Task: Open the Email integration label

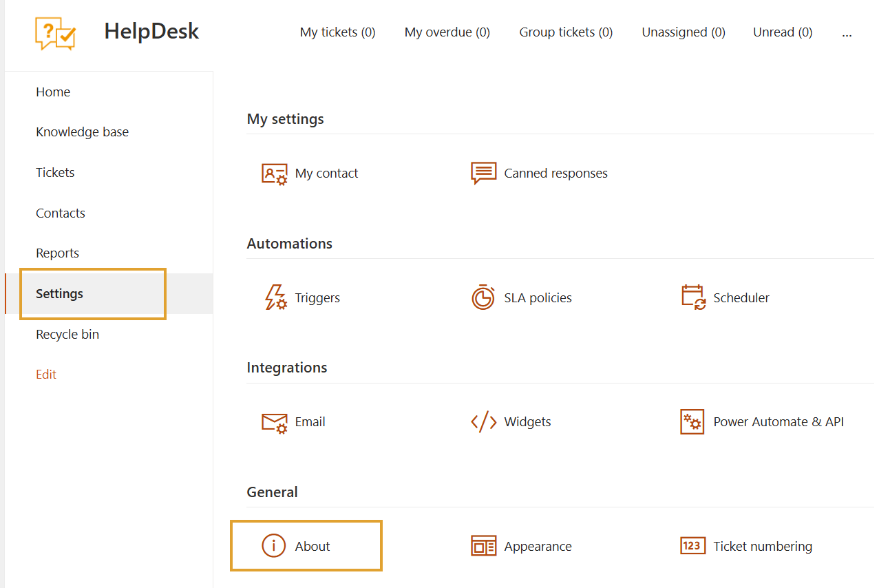Action: (x=310, y=422)
